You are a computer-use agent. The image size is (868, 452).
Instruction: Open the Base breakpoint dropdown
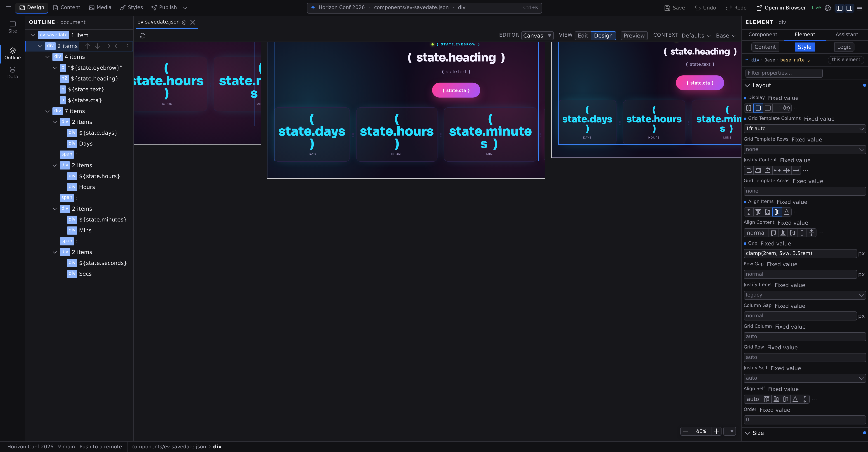pos(726,36)
